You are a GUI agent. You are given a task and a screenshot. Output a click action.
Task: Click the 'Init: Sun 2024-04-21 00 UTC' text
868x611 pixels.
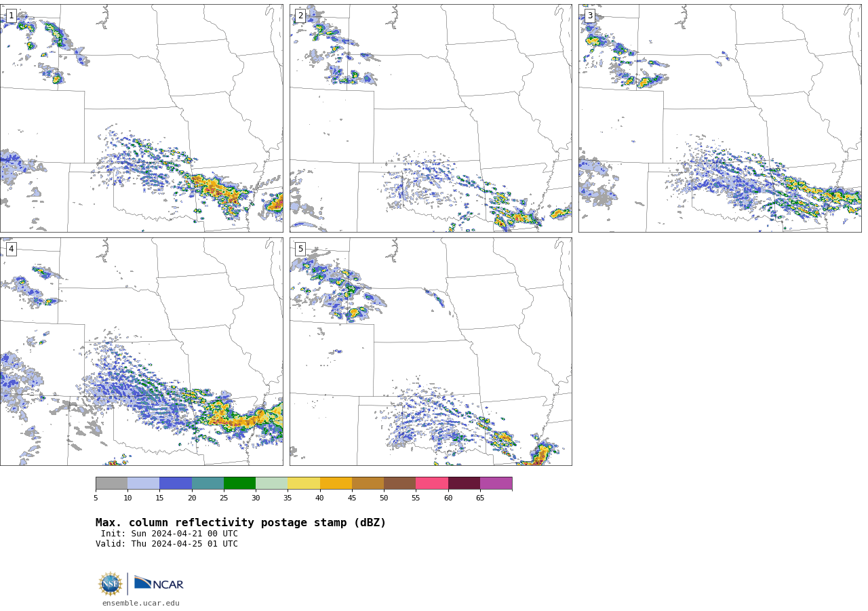tap(170, 534)
